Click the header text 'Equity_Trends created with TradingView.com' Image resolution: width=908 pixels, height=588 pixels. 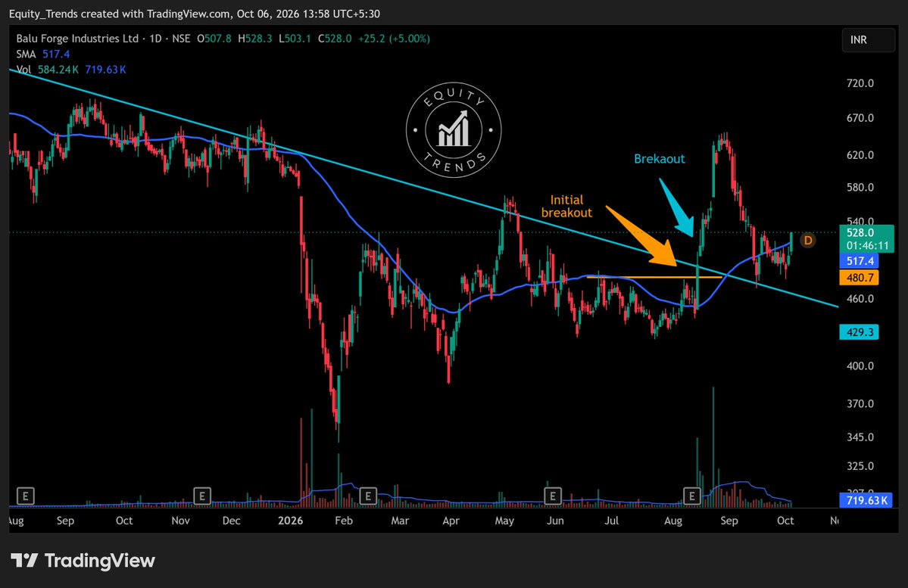tap(120, 14)
